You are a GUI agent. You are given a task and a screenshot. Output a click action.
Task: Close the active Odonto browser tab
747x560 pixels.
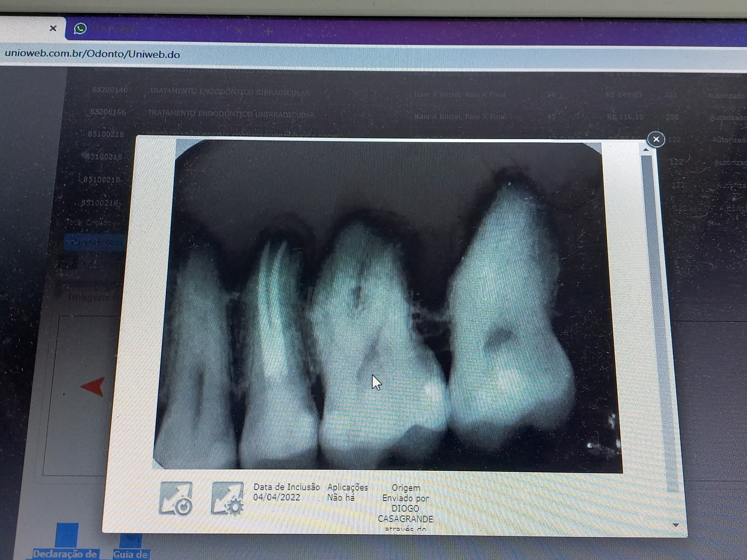[53, 28]
